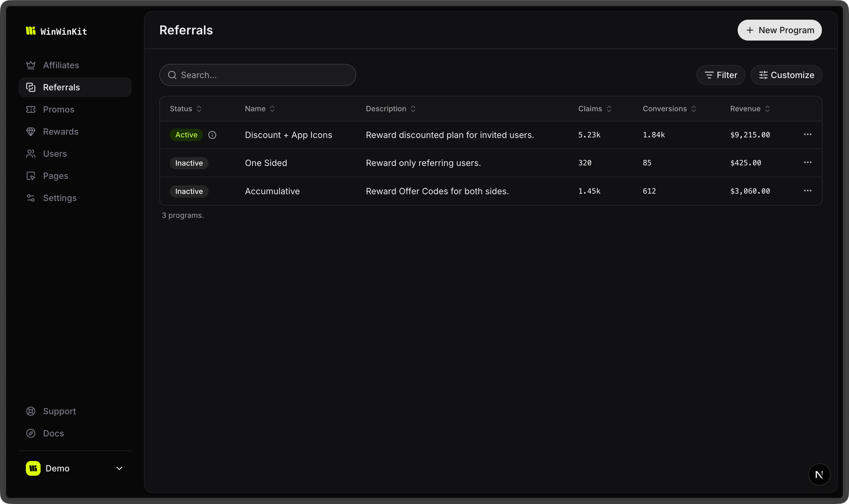Sort the table by Revenue column
This screenshot has width=849, height=504.
(750, 109)
